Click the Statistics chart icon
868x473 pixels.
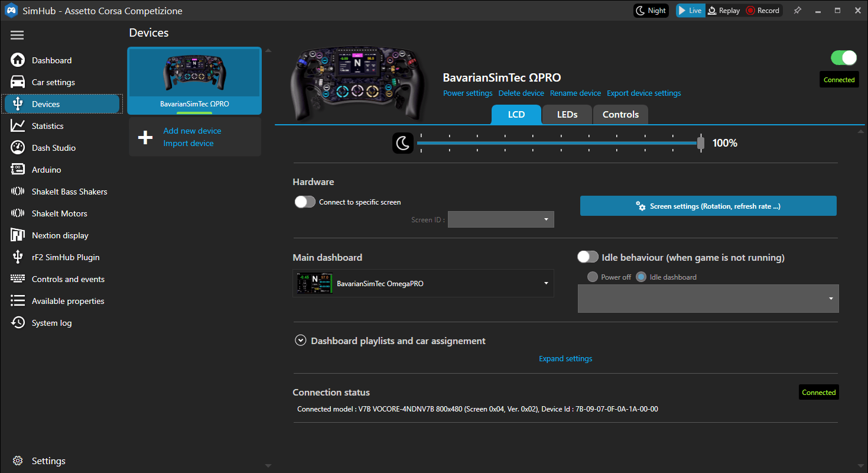(x=18, y=126)
